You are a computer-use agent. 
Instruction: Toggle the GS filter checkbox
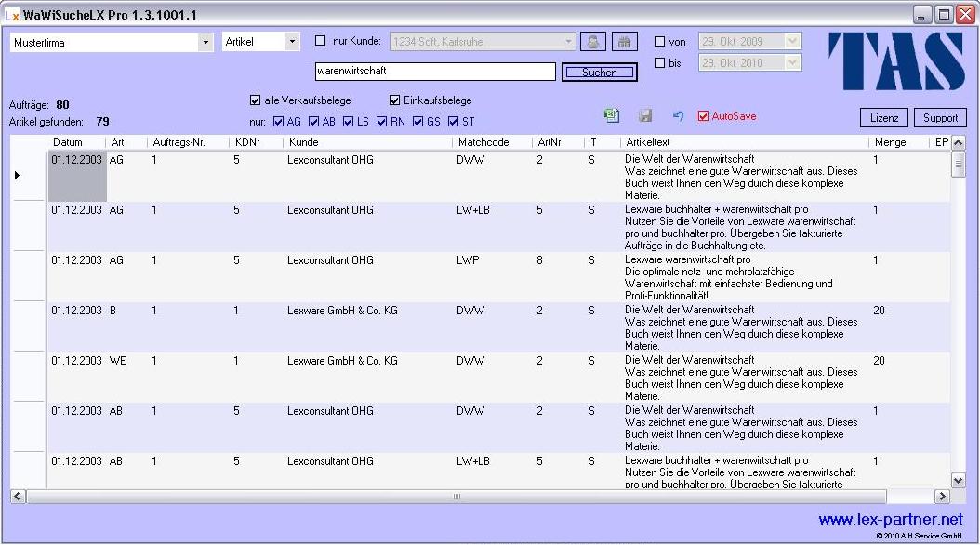pyautogui.click(x=418, y=121)
